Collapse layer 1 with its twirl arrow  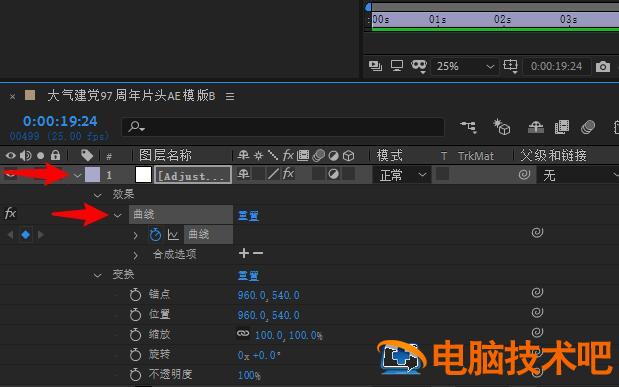(x=78, y=175)
